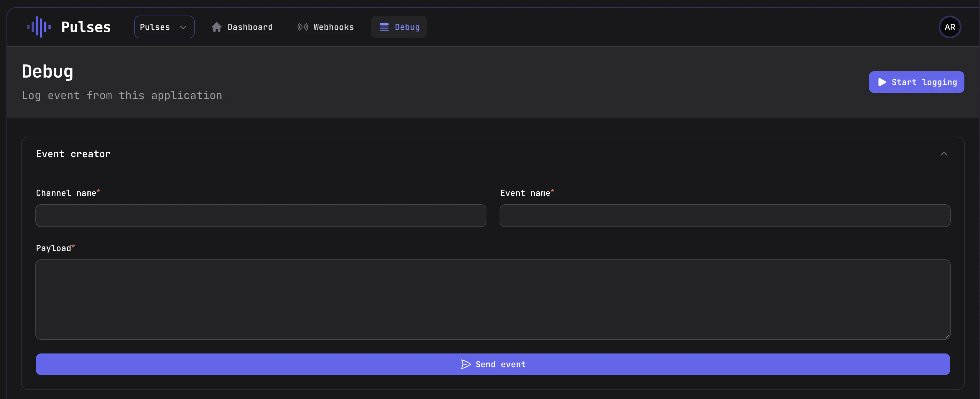This screenshot has width=980, height=399.
Task: Focus the Event name input field
Action: 725,216
